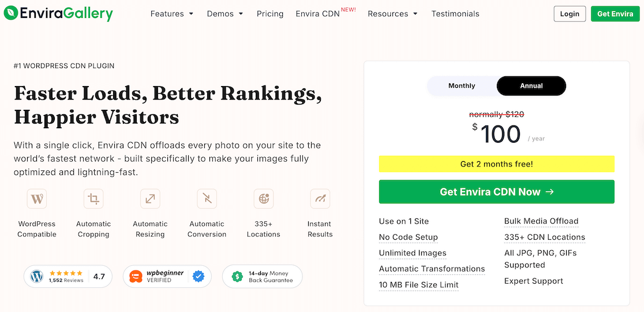Expand the Resources dropdown menu
644x312 pixels.
(x=392, y=14)
